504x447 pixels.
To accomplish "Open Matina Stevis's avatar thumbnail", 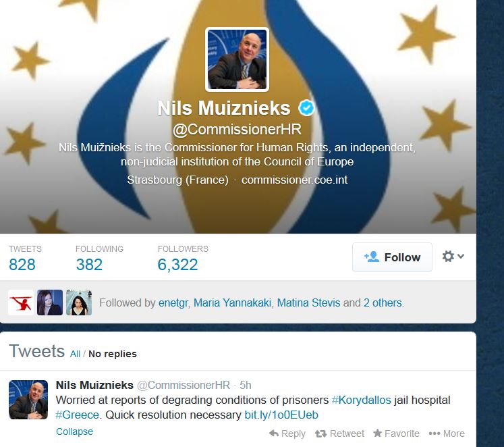I will coord(79,303).
